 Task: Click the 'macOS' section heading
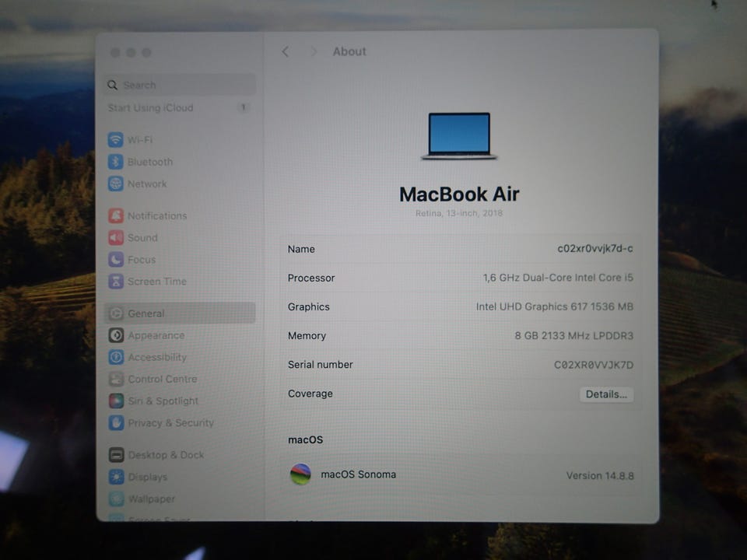pos(305,439)
